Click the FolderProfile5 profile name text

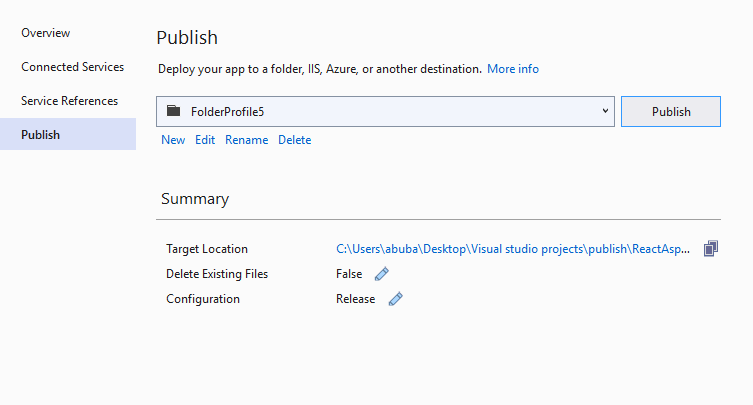227,112
